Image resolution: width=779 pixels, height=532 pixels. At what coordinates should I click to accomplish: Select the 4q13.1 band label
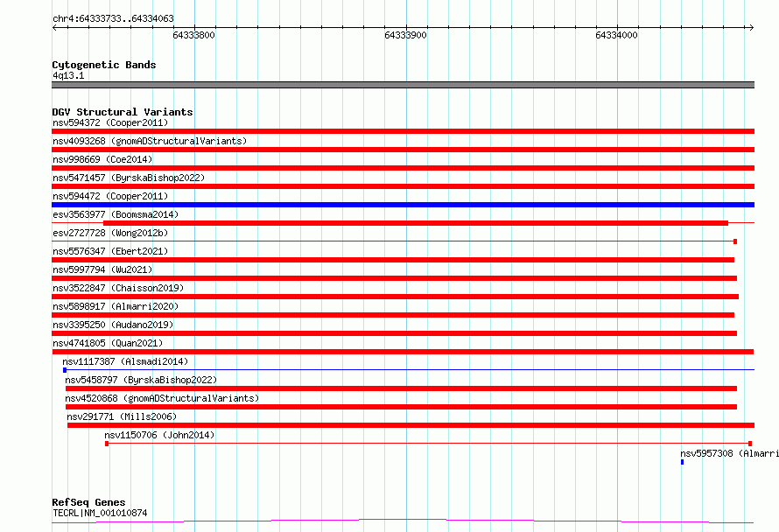click(x=68, y=75)
